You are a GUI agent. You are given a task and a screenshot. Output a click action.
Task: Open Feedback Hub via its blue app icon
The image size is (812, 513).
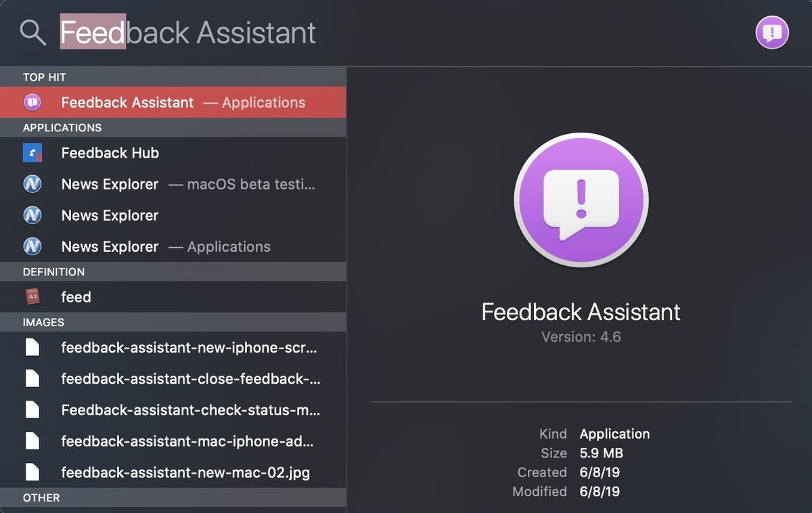(x=32, y=152)
